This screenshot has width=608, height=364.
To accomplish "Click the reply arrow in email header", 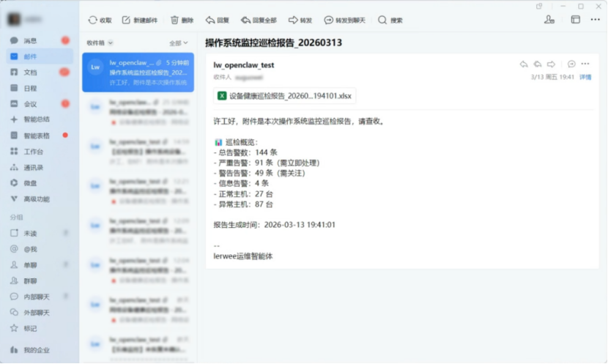I will click(524, 64).
